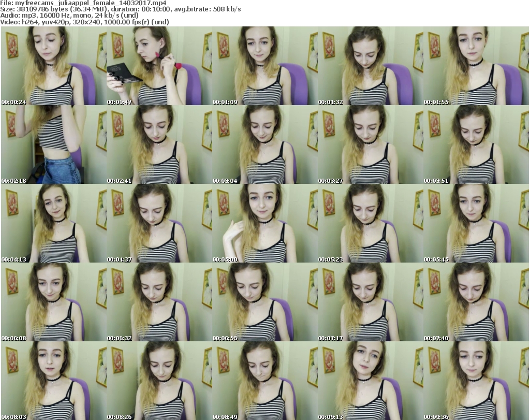Select the thumbnail stamped 00:00:24

tap(54, 66)
